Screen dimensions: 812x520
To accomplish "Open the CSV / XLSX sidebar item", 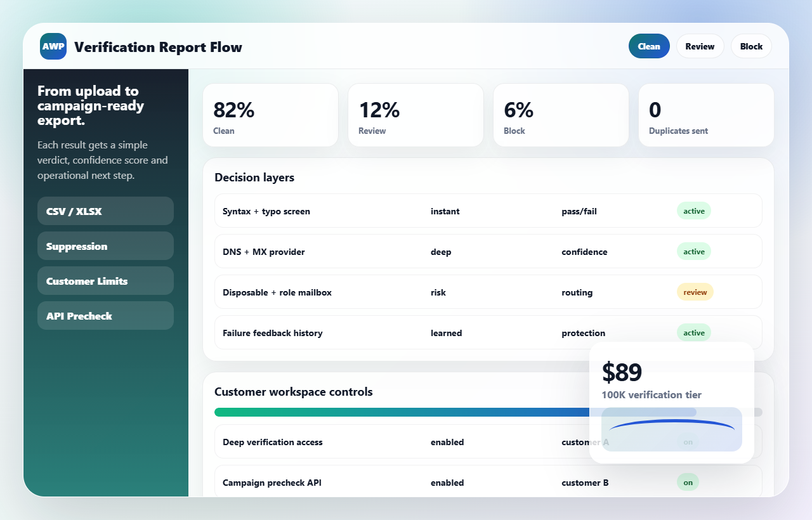I will [x=105, y=211].
